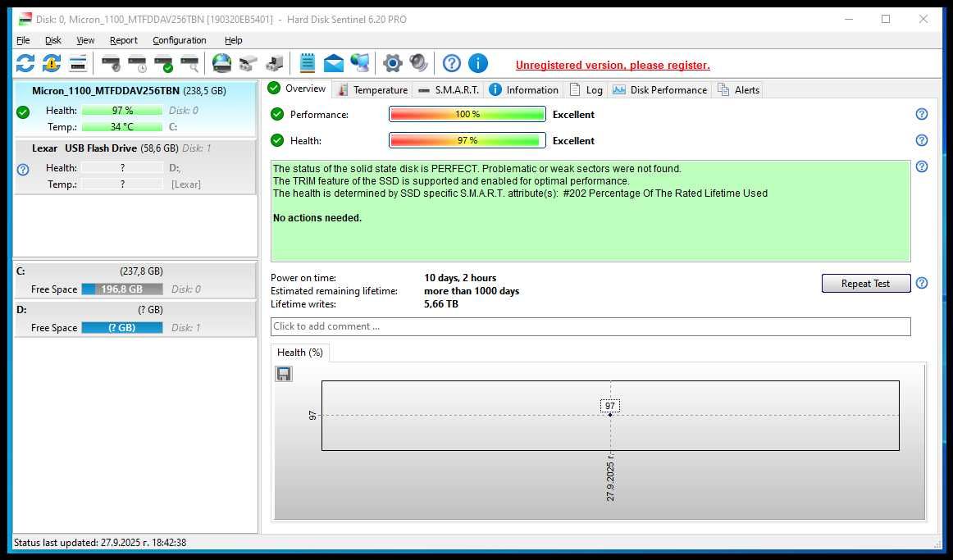Click the '10 days, 2 hours' power on value

460,278
